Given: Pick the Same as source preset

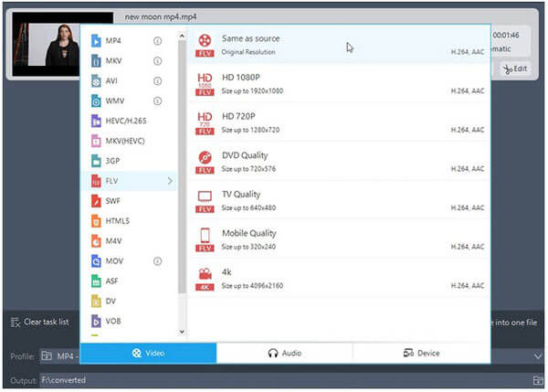Looking at the screenshot, I should pos(339,45).
